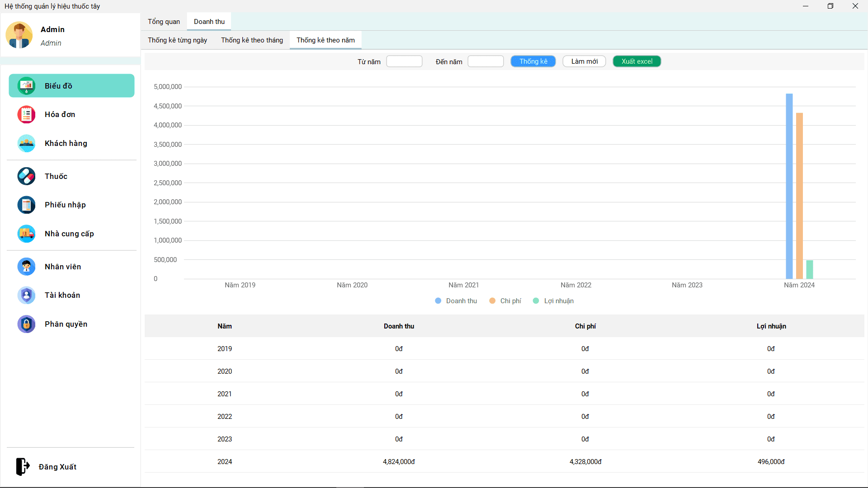Click the Admin profile avatar
The width and height of the screenshot is (868, 488).
19,35
